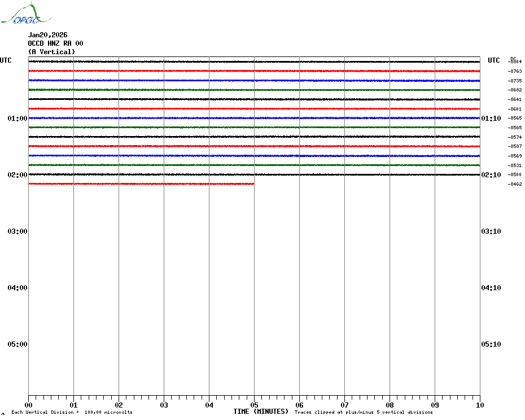Click the DC offset value -8682
525x420 pixels.
click(x=515, y=90)
